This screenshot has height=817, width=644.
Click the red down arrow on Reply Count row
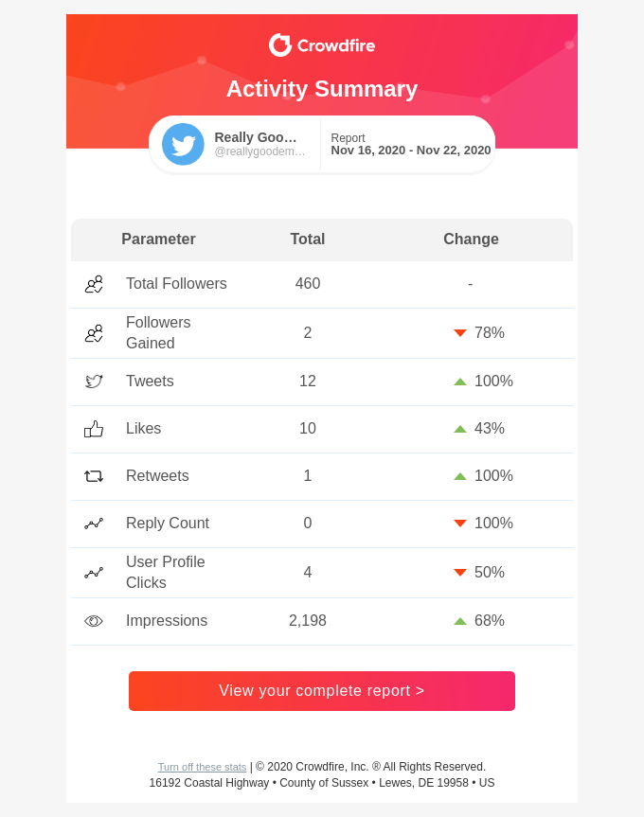[460, 524]
